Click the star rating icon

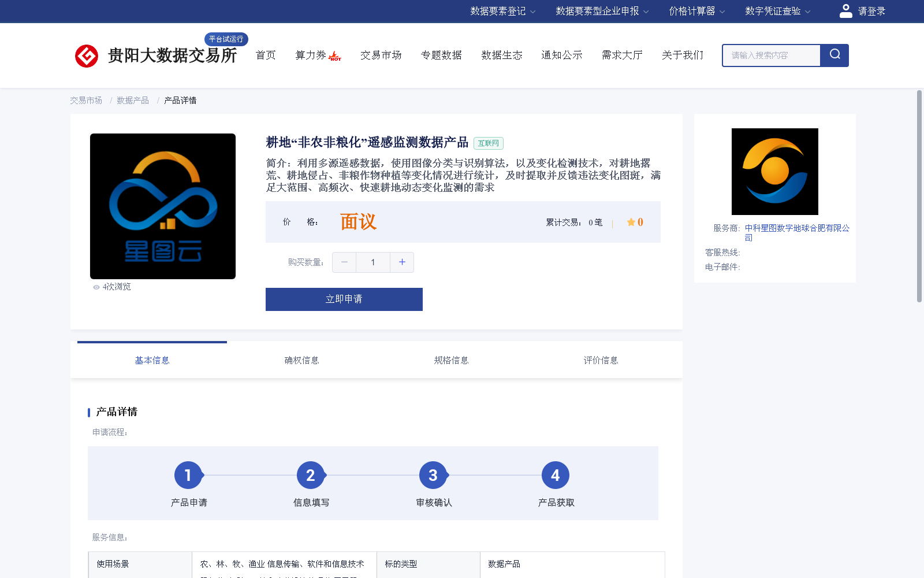pos(631,222)
